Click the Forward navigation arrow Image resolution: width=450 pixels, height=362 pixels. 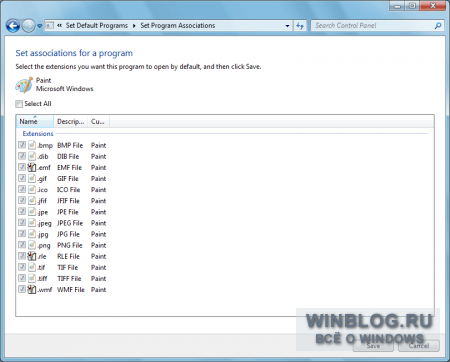28,26
